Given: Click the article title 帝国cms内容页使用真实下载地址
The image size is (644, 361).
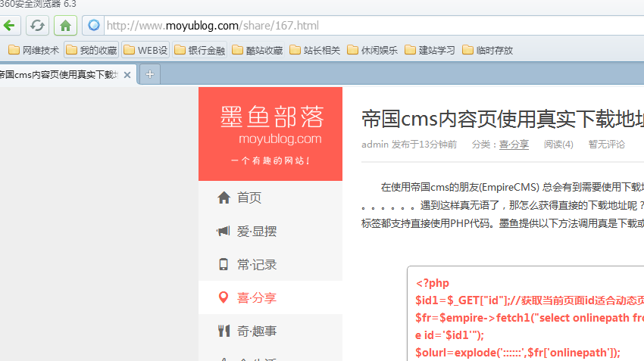Looking at the screenshot, I should click(x=502, y=119).
